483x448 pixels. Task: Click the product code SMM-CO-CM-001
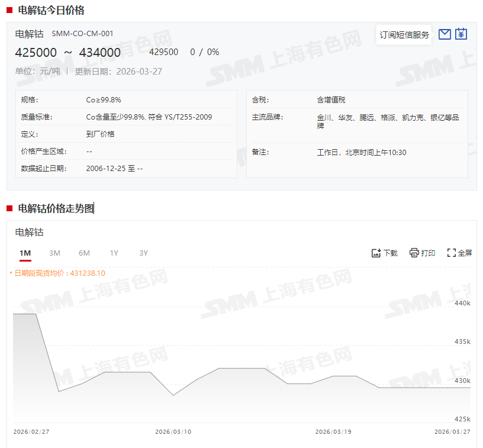click(82, 34)
